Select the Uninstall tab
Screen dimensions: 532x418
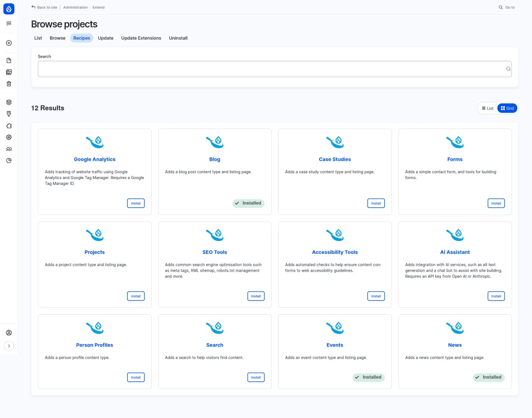[x=178, y=38]
